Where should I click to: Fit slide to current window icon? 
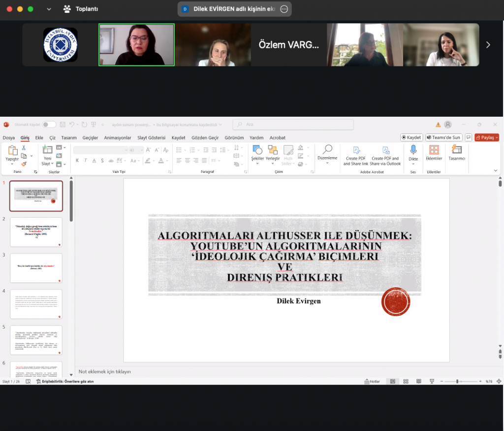(499, 381)
